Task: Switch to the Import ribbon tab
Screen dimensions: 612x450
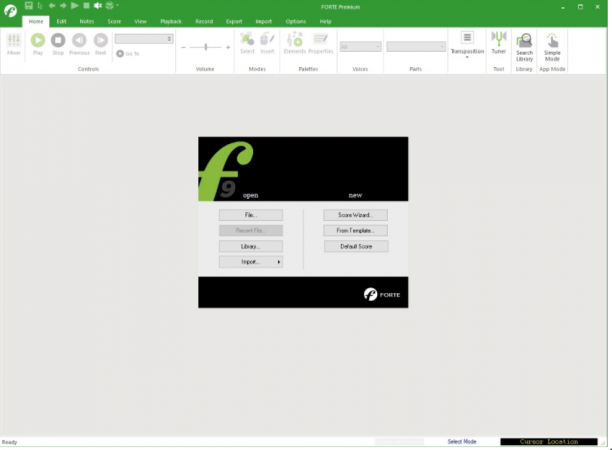Action: point(264,21)
